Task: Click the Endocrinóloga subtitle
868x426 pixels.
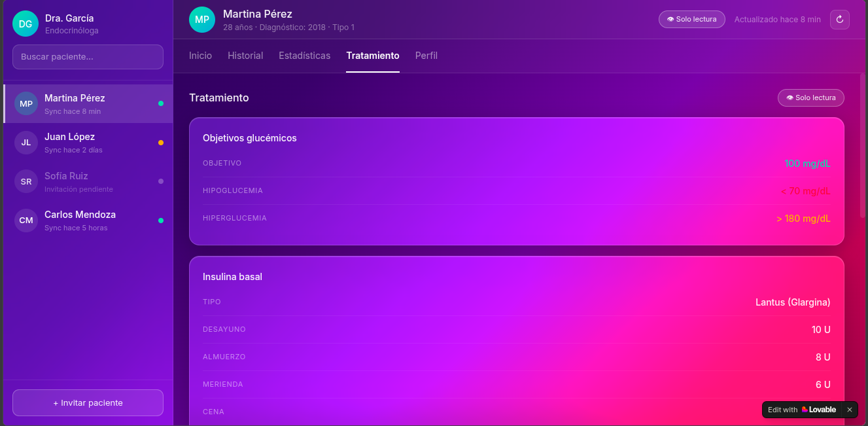Action: tap(72, 31)
